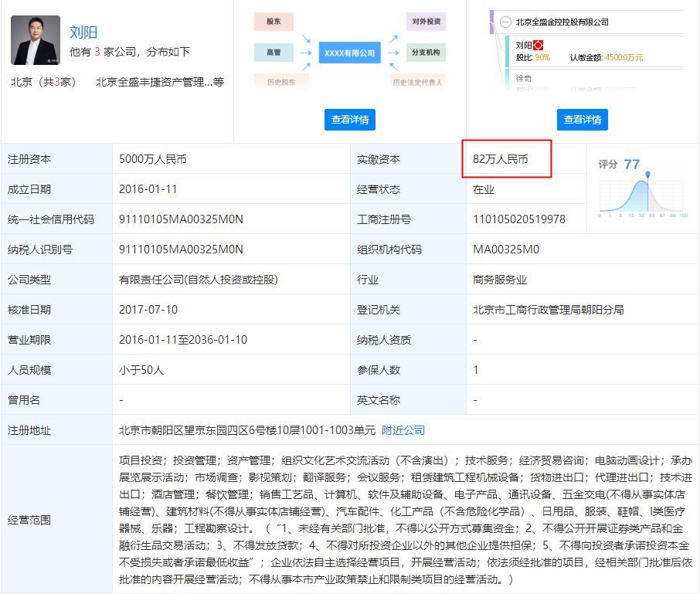Image resolution: width=700 pixels, height=594 pixels.
Task: Click the 股比: 90% shareholding text
Action: [x=532, y=58]
